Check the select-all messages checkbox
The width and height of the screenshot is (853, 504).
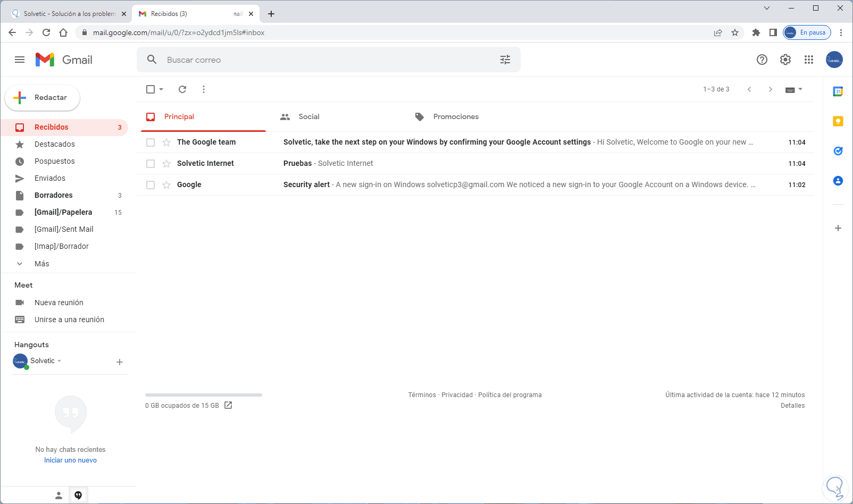[x=150, y=89]
